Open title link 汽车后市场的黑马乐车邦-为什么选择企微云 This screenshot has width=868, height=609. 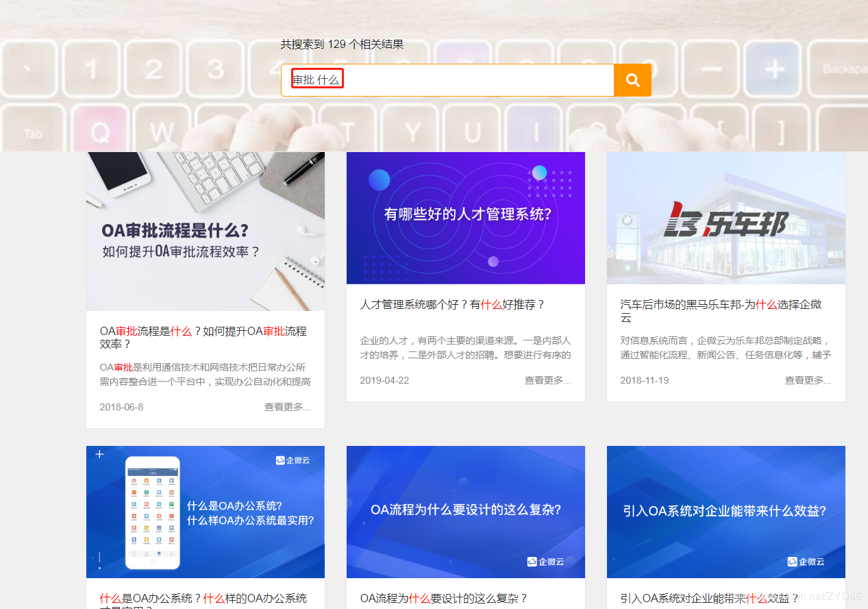tap(721, 311)
